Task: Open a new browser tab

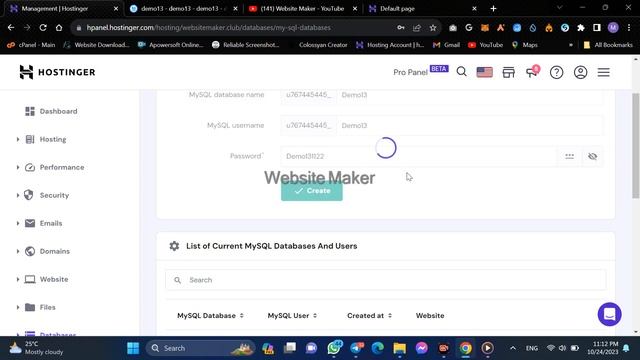Action: point(493,9)
